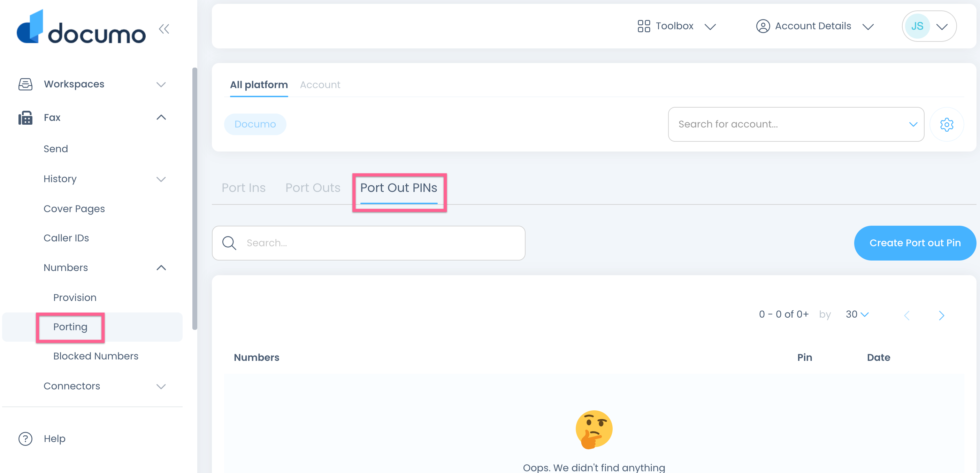Switch to the Port Ins tab
Screen dimensions: 980x473
[x=244, y=188]
